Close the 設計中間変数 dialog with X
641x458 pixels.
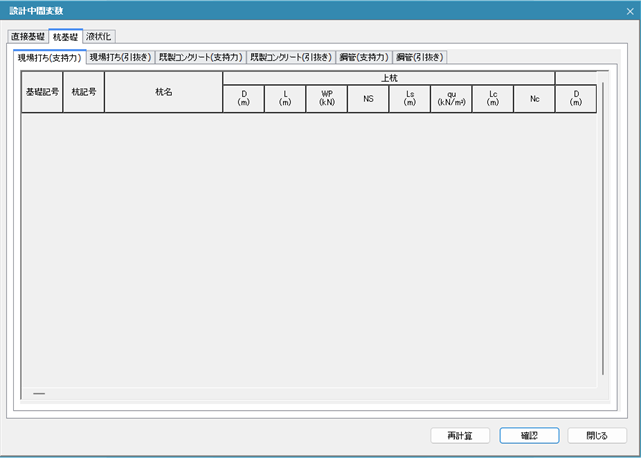[626, 10]
